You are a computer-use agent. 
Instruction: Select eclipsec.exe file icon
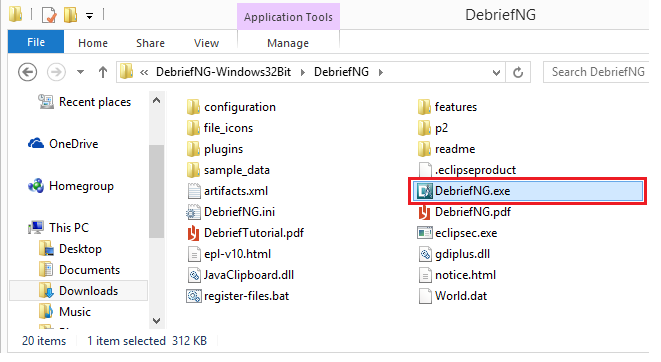pyautogui.click(x=425, y=233)
